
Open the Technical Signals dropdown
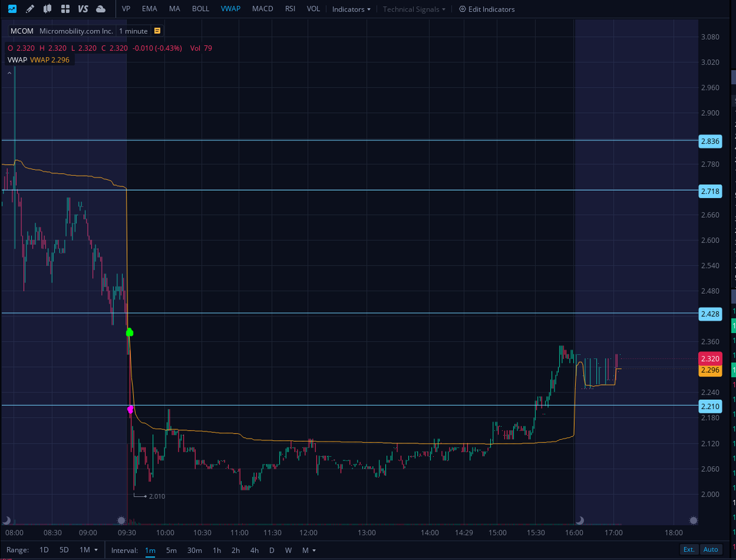(x=414, y=9)
